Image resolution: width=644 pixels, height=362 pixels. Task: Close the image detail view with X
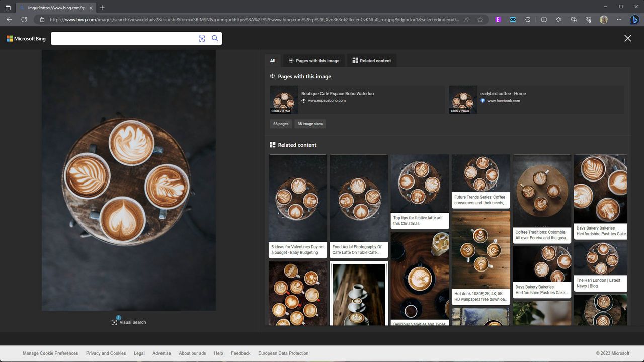(x=628, y=38)
